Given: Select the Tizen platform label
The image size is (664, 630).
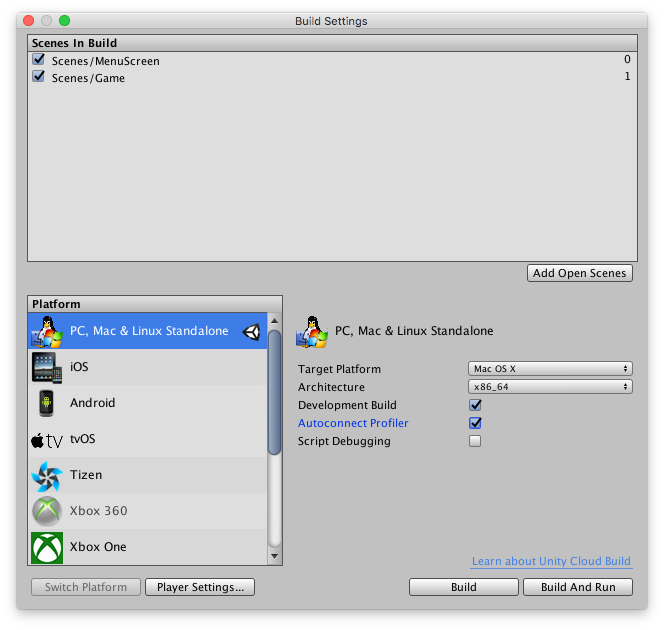Looking at the screenshot, I should tap(86, 475).
